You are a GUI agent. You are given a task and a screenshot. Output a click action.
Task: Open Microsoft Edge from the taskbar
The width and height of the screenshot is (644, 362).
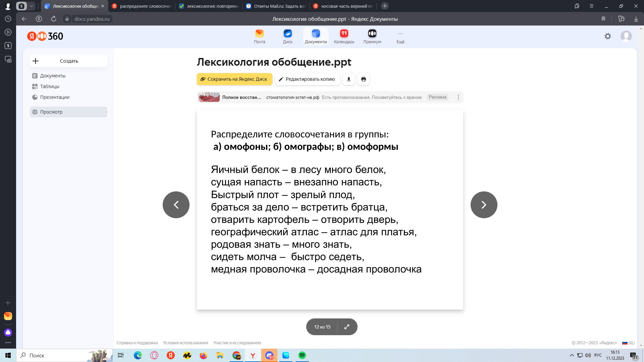138,355
